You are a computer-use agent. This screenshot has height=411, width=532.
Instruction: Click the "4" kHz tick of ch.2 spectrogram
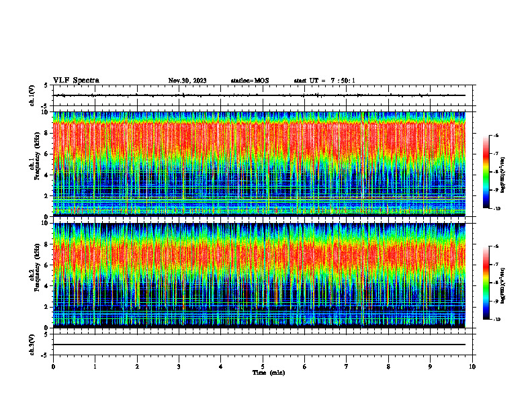tap(48, 286)
